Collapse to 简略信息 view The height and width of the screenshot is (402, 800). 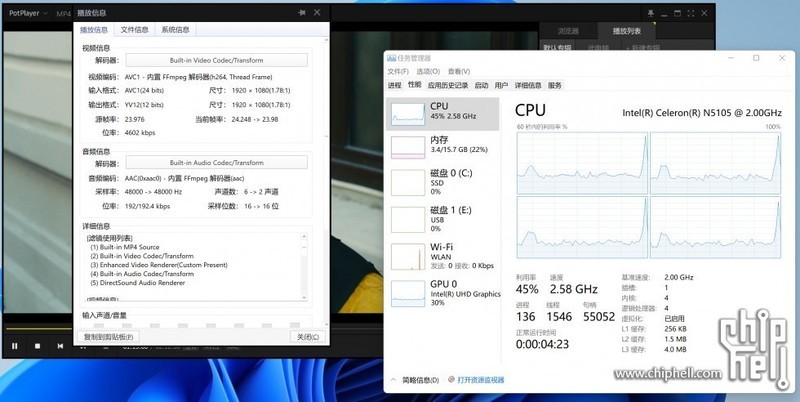tap(415, 380)
